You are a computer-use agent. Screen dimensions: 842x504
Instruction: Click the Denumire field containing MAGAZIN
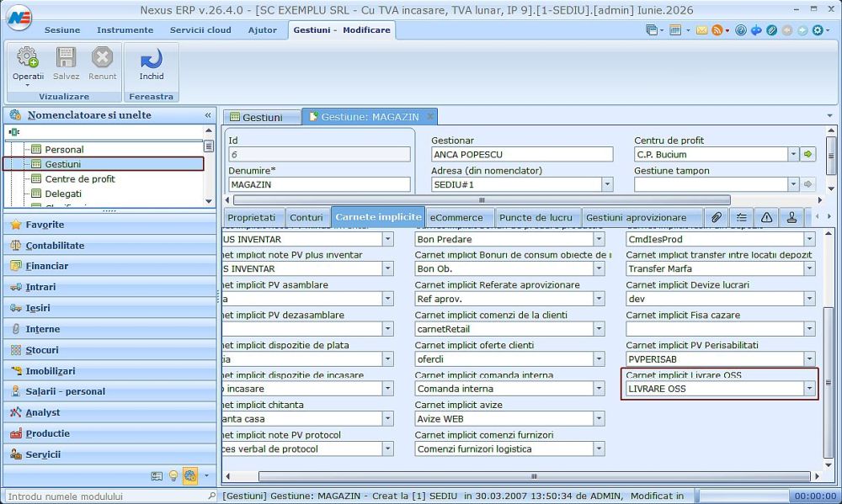click(319, 184)
